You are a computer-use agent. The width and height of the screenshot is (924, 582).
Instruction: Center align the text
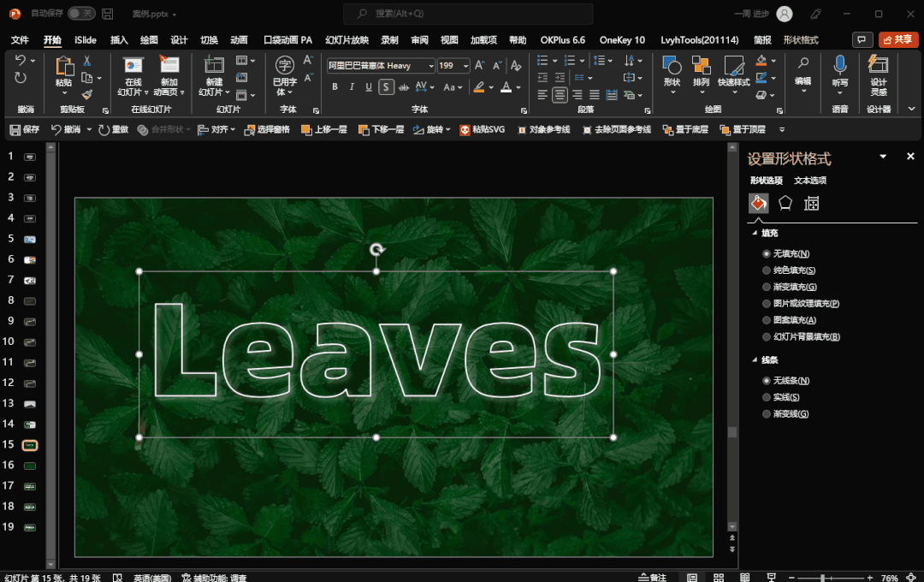click(x=560, y=94)
